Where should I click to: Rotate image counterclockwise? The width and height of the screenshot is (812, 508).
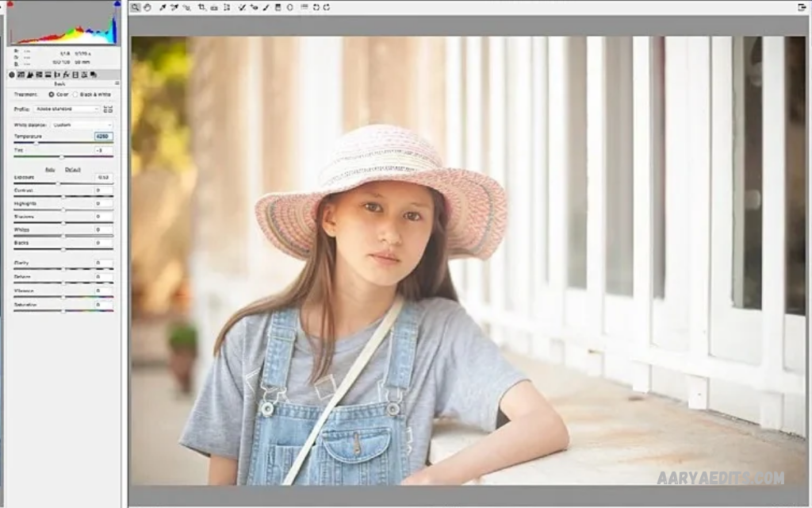pos(316,7)
